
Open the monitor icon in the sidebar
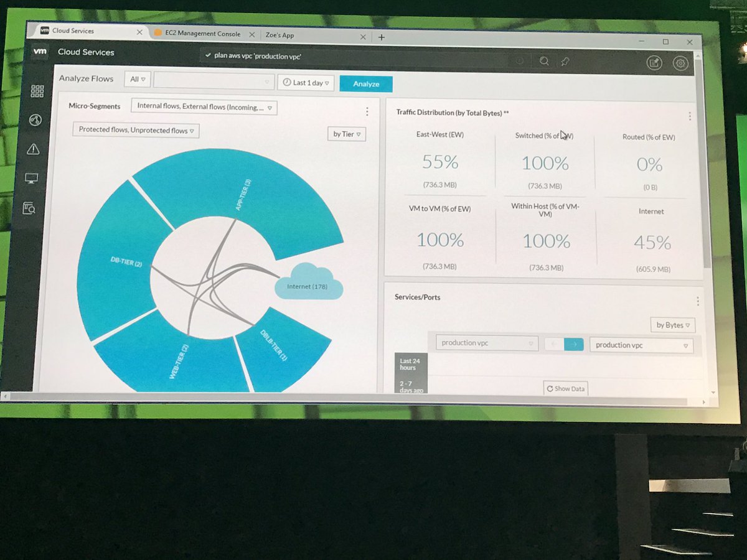click(32, 179)
